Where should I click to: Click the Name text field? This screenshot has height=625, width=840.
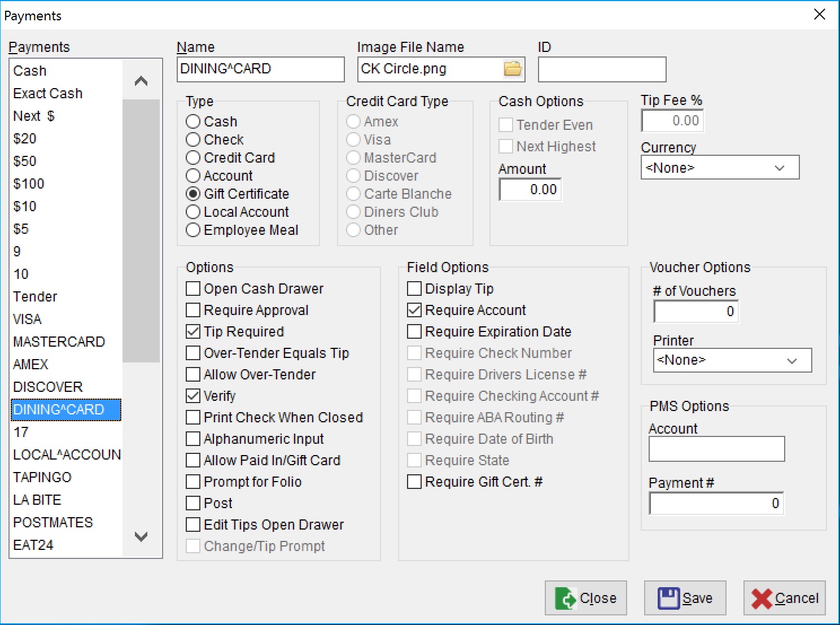coord(260,69)
